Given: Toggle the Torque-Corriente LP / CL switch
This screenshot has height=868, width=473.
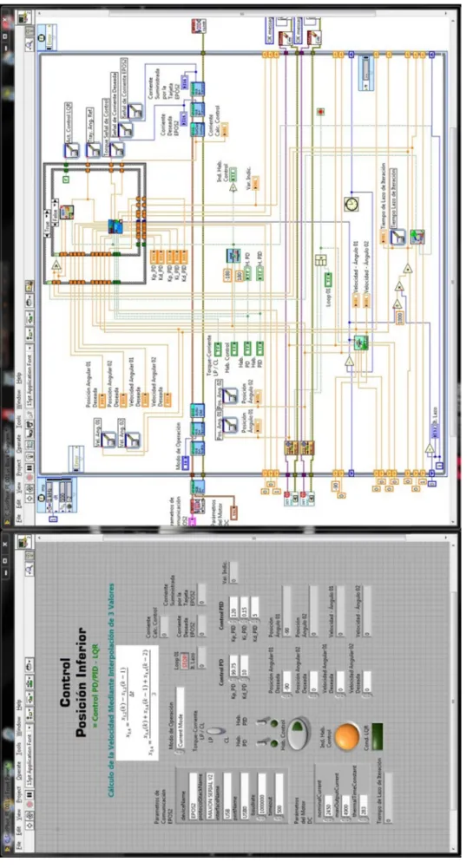Looking at the screenshot, I should click(x=216, y=731).
